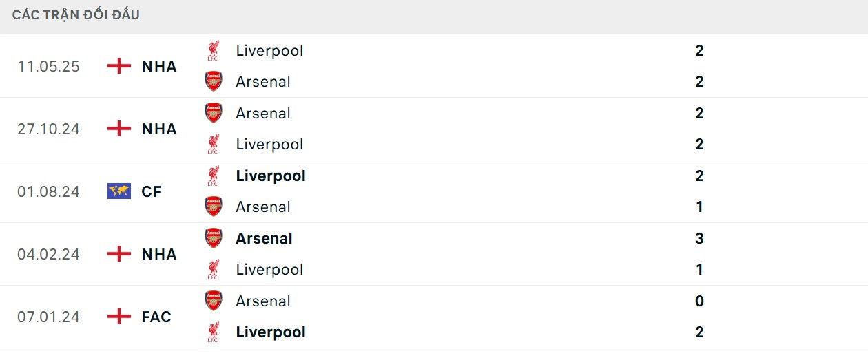Click Arsenal's score of 0 in FAC match
Image resolution: width=868 pixels, height=360 pixels.
[x=699, y=301]
